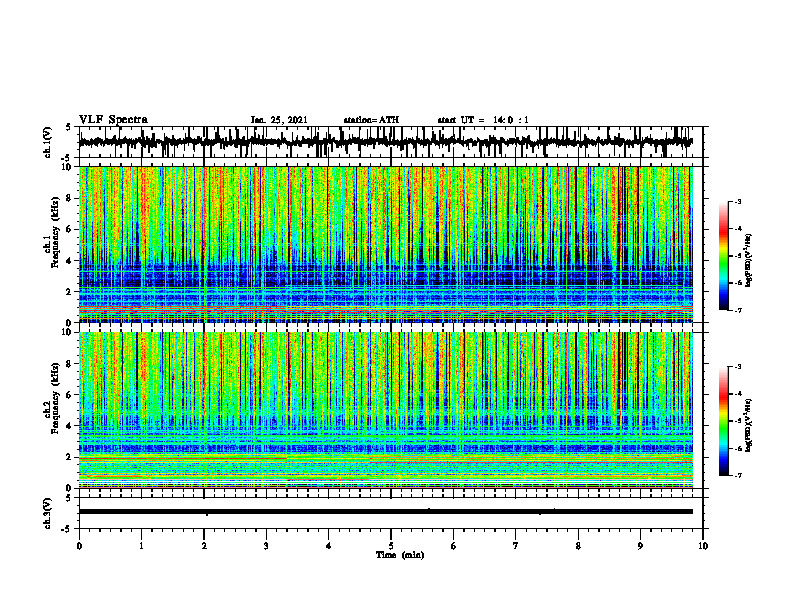Click the "station=ATH" label
The width and height of the screenshot is (792, 612).
[x=371, y=120]
